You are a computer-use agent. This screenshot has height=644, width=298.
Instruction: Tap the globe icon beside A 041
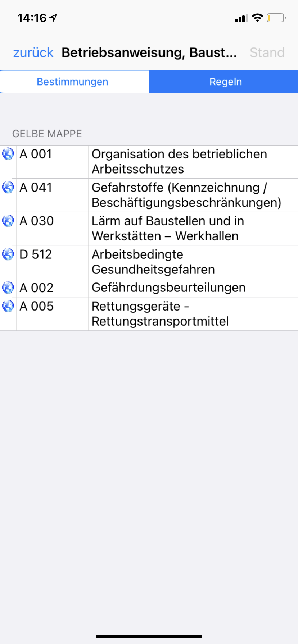(8, 187)
